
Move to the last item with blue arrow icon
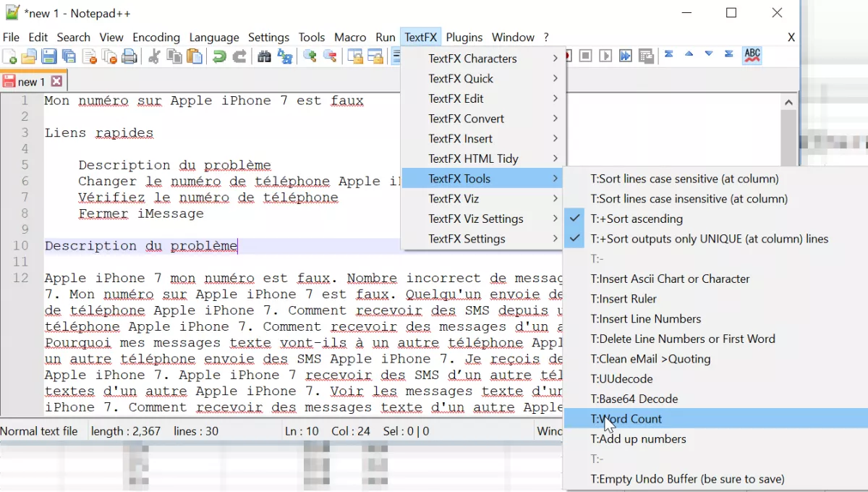pyautogui.click(x=728, y=54)
